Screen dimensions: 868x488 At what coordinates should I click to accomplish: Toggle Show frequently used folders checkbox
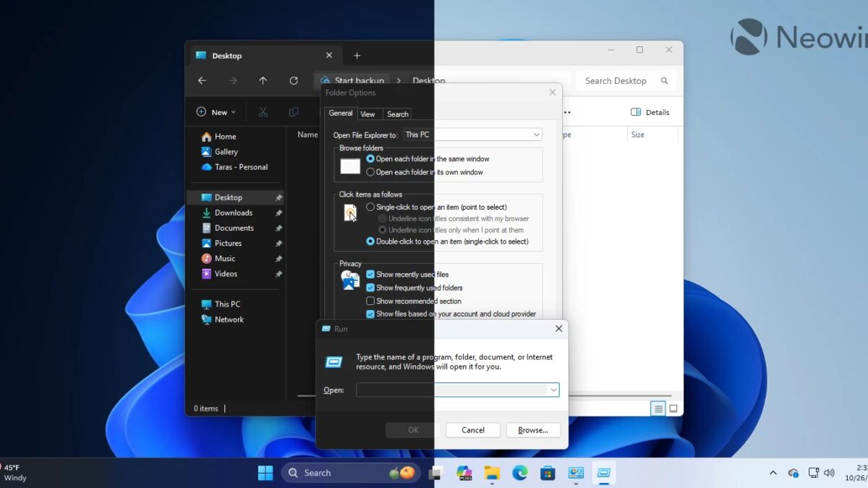coord(370,288)
